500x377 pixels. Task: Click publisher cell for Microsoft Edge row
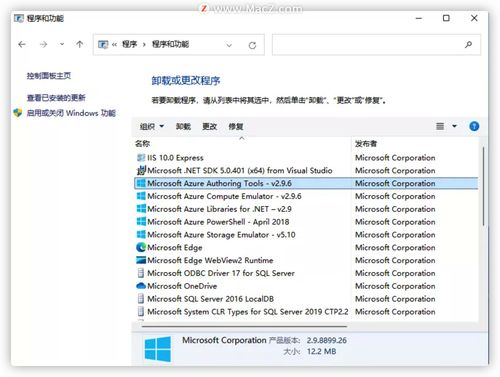pos(395,247)
